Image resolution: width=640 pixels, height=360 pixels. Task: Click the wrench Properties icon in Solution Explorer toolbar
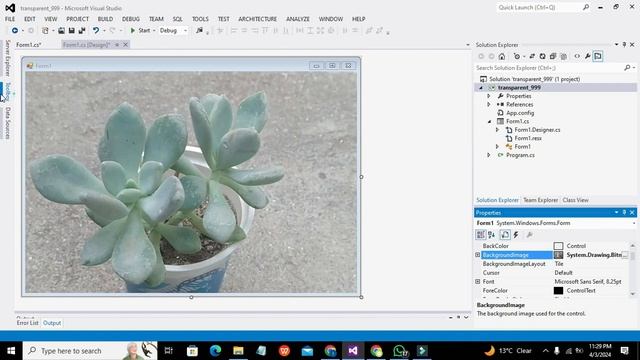[x=587, y=56]
